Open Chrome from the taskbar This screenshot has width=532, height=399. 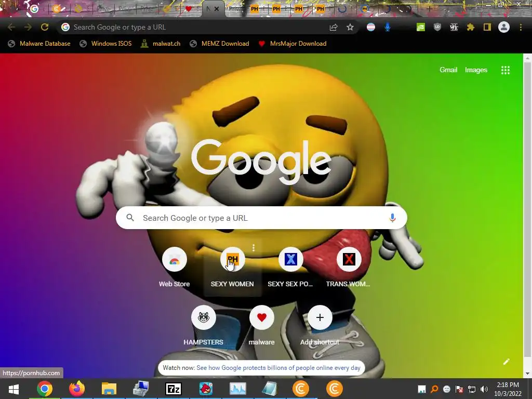coord(45,389)
